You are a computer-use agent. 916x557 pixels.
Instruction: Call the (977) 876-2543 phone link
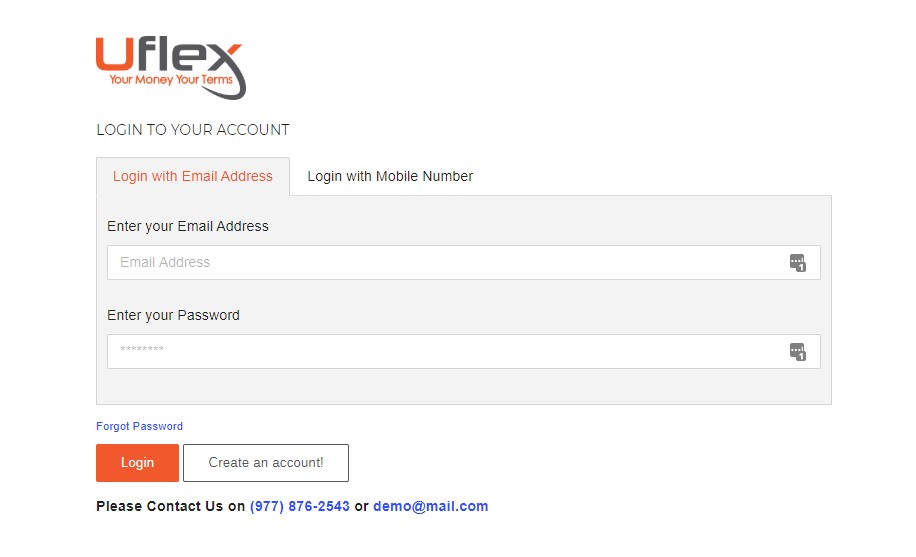[x=300, y=506]
